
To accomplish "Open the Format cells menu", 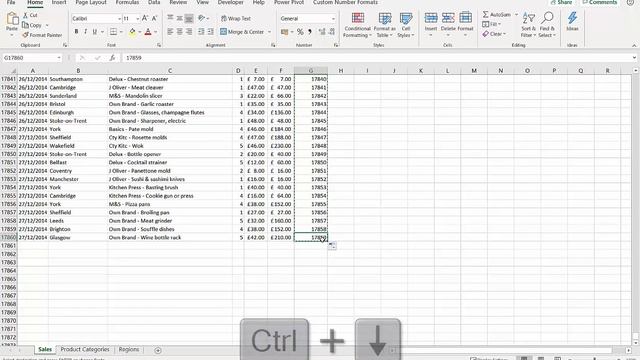I will [x=465, y=24].
